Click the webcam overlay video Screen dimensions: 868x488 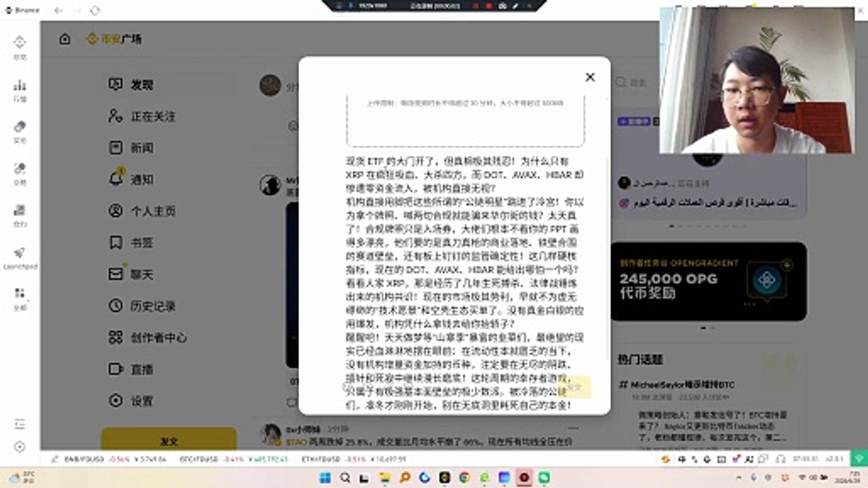[x=757, y=80]
